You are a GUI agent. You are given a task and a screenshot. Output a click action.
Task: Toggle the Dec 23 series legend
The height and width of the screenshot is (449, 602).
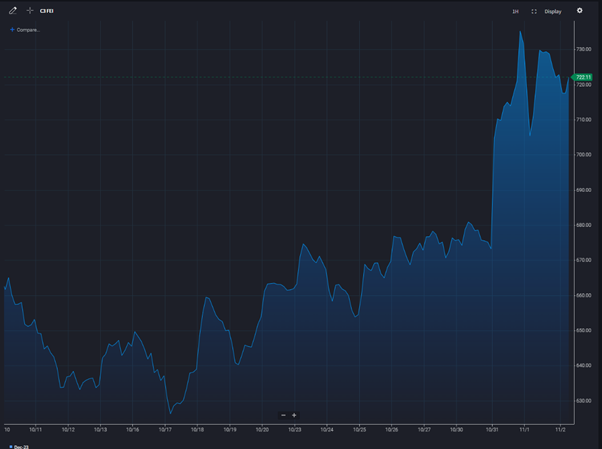(19, 446)
